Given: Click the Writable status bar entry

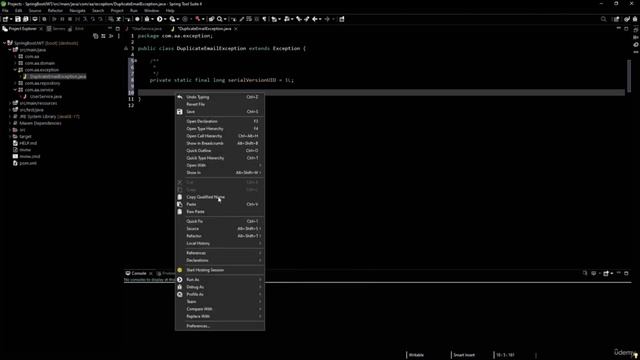Looking at the screenshot, I should click(x=416, y=355).
